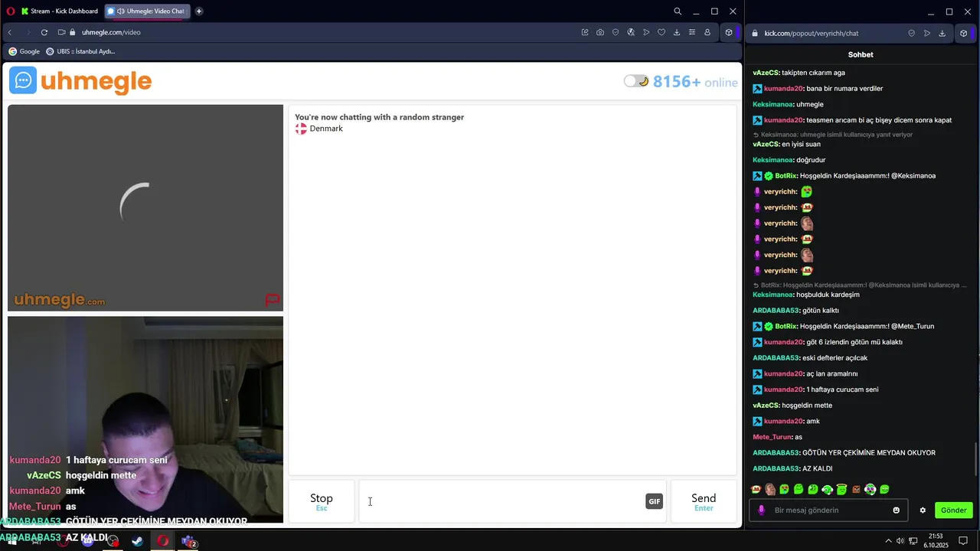Focus the 'Bir mesaj gönderin' input field
980x551 pixels.
(x=830, y=510)
